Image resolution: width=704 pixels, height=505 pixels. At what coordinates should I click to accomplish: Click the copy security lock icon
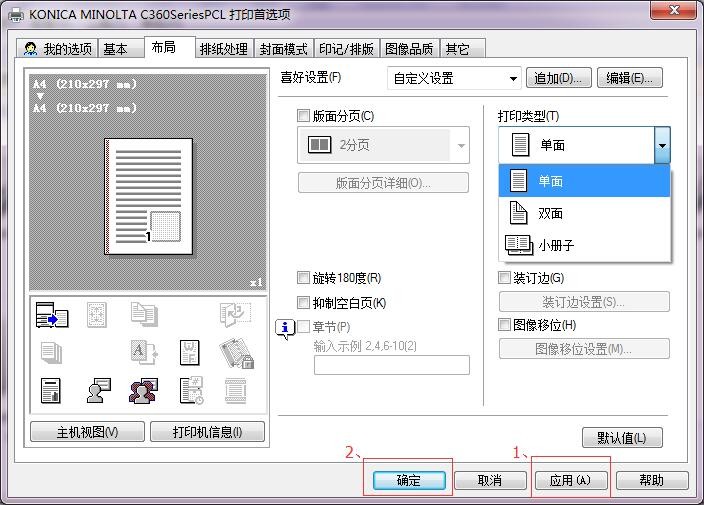[x=236, y=353]
